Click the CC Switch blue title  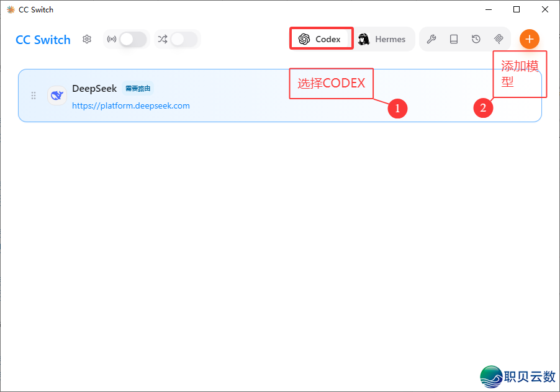click(43, 40)
